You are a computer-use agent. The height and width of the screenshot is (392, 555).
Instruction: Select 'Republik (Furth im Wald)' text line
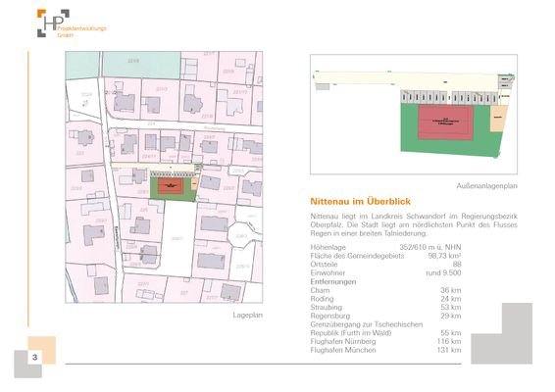(351, 332)
